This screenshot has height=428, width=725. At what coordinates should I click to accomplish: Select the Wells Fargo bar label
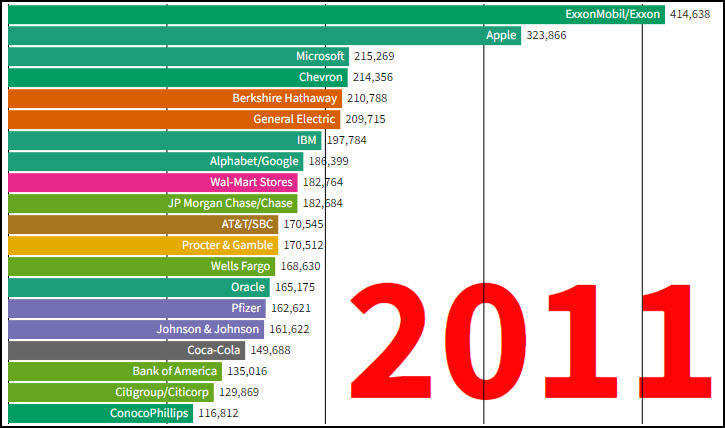point(240,266)
